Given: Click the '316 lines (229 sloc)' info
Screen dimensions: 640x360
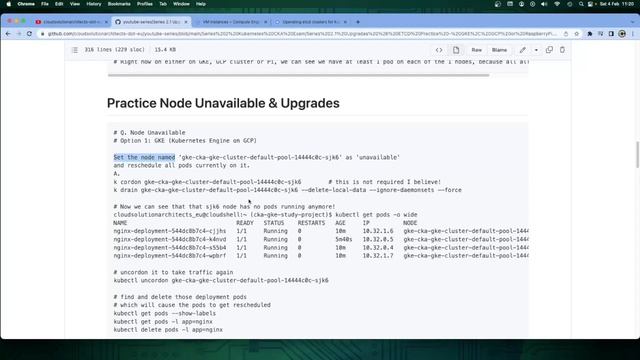Looking at the screenshot, I should [114, 49].
